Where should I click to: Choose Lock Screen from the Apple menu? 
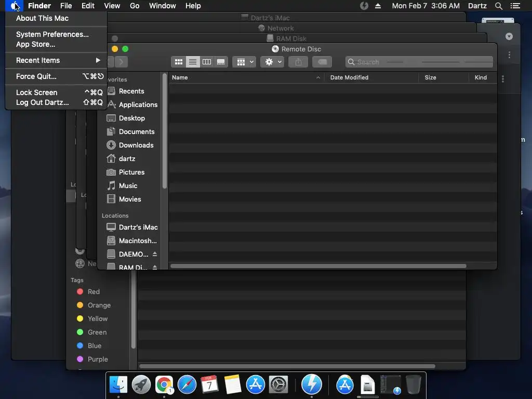tap(56, 92)
